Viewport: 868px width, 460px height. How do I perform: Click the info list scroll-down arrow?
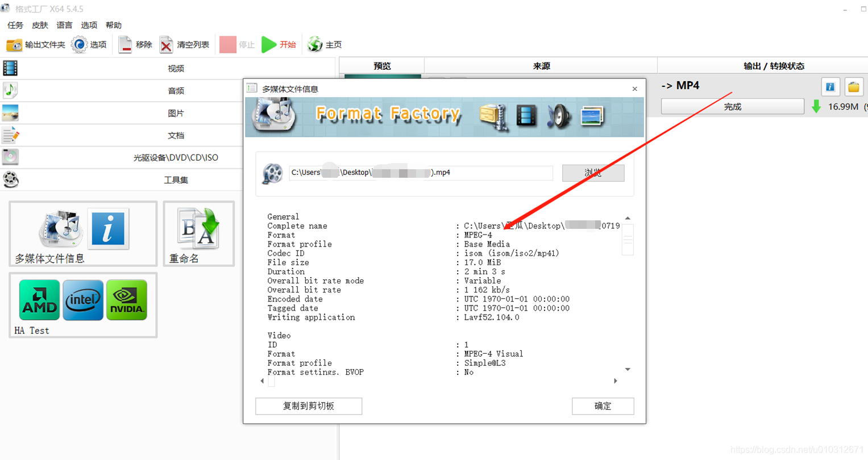pos(628,369)
